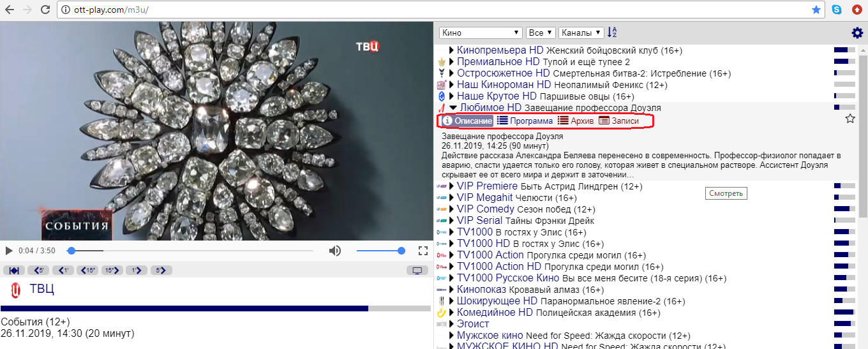Select TV1000 Русское Кино channel

tap(507, 278)
